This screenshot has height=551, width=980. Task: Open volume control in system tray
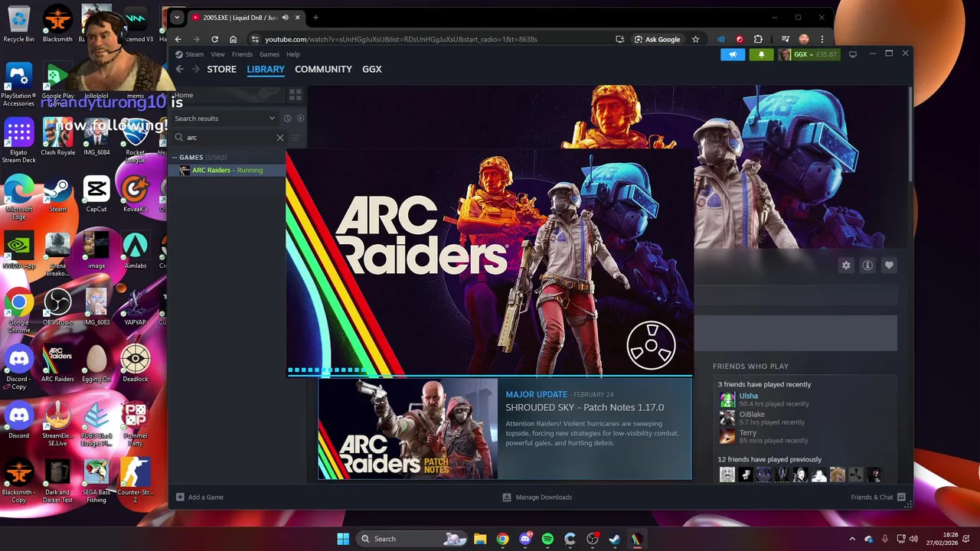point(914,539)
